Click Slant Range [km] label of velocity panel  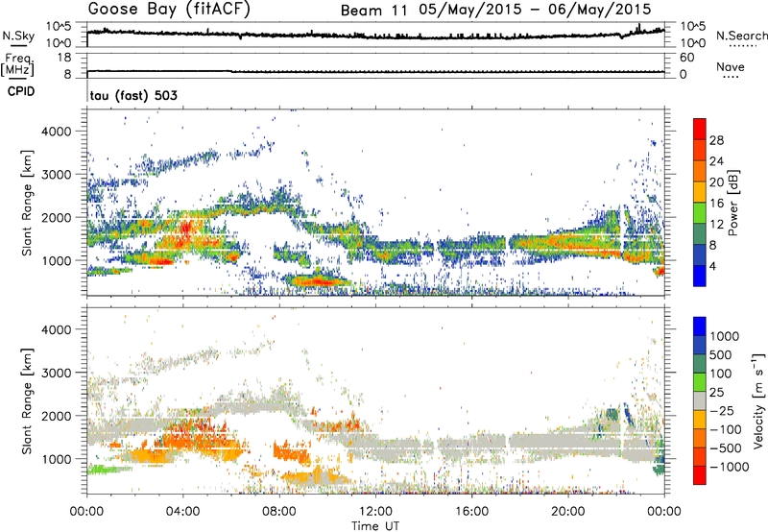coord(27,401)
